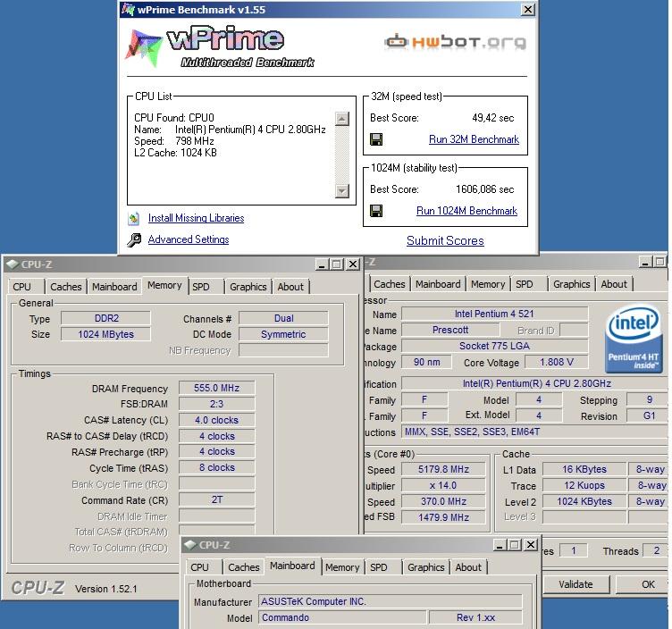Screen dimensions: 672x629
Task: Open Graphics tab in processor window
Action: [x=571, y=284]
